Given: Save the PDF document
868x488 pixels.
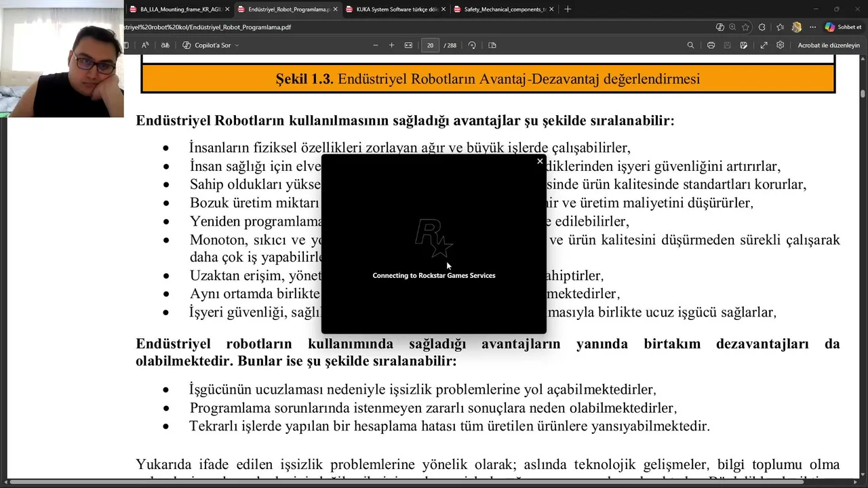Looking at the screenshot, I should pos(728,45).
